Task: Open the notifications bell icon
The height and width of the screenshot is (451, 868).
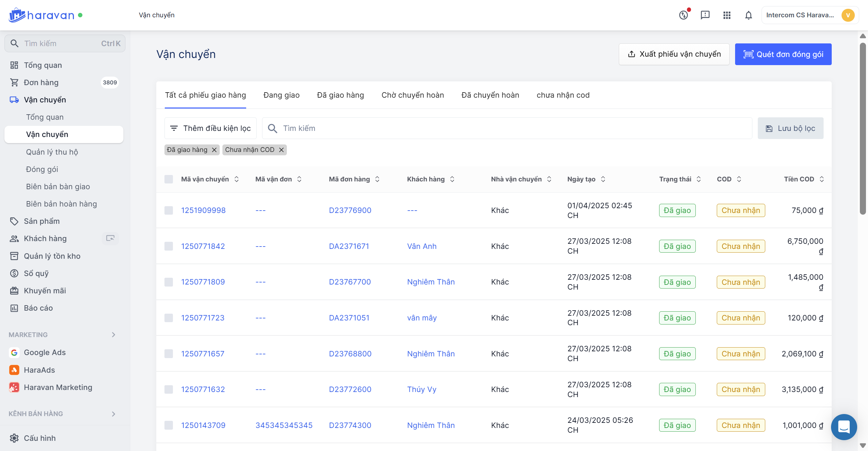Action: (748, 15)
